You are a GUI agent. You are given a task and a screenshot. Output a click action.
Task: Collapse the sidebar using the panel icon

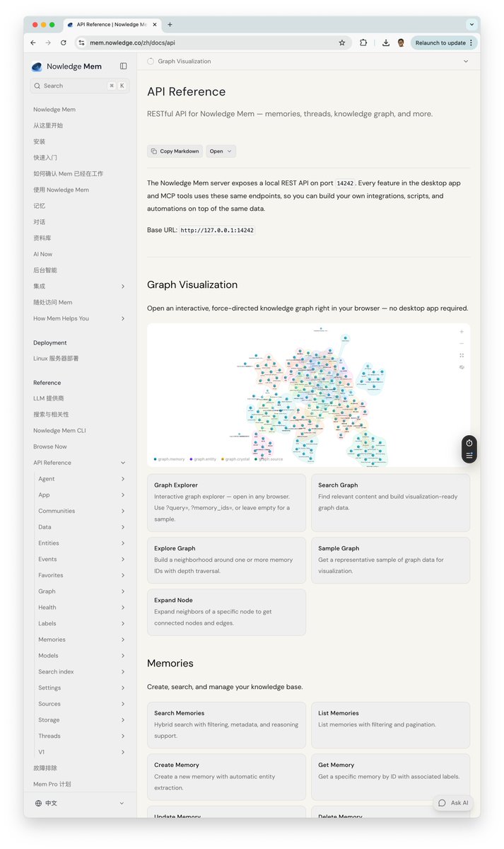click(x=124, y=66)
